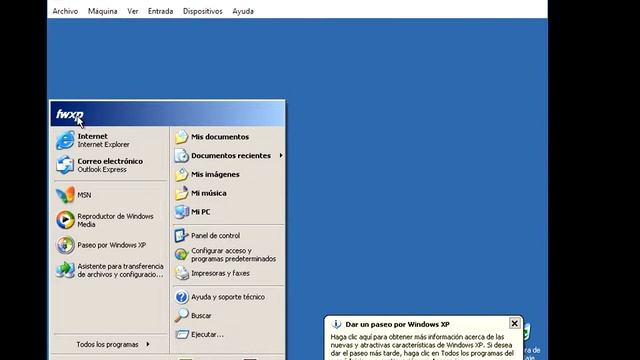This screenshot has height=360, width=640.
Task: Select Reproductor de Windows Media text
Action: [x=116, y=220]
